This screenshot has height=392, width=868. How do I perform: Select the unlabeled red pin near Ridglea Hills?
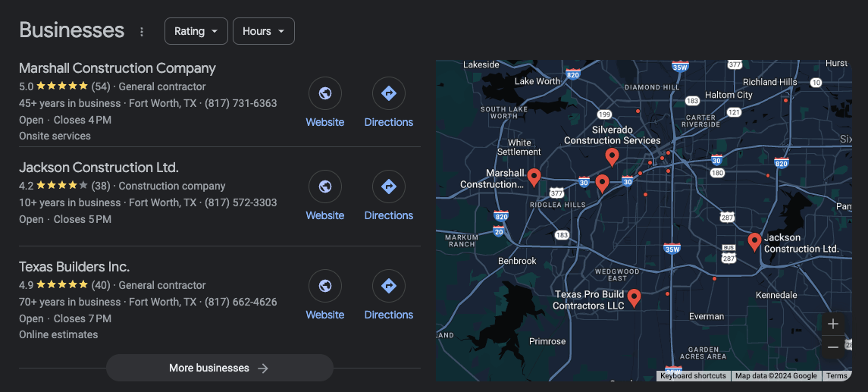tap(602, 183)
